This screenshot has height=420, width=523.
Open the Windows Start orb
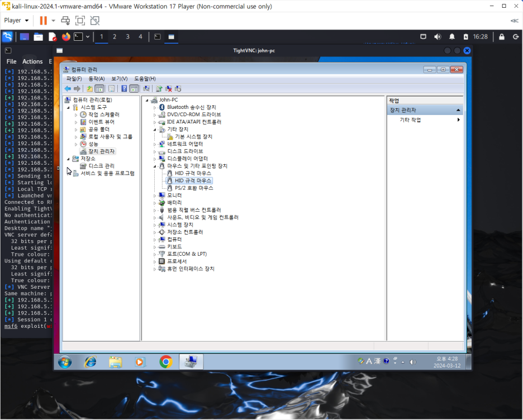(x=65, y=362)
